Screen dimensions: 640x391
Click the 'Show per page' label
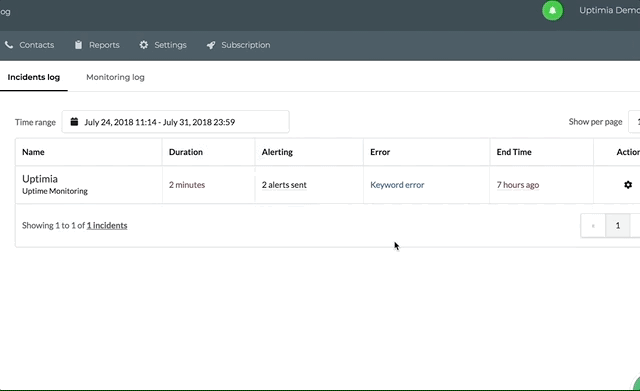[x=595, y=122]
